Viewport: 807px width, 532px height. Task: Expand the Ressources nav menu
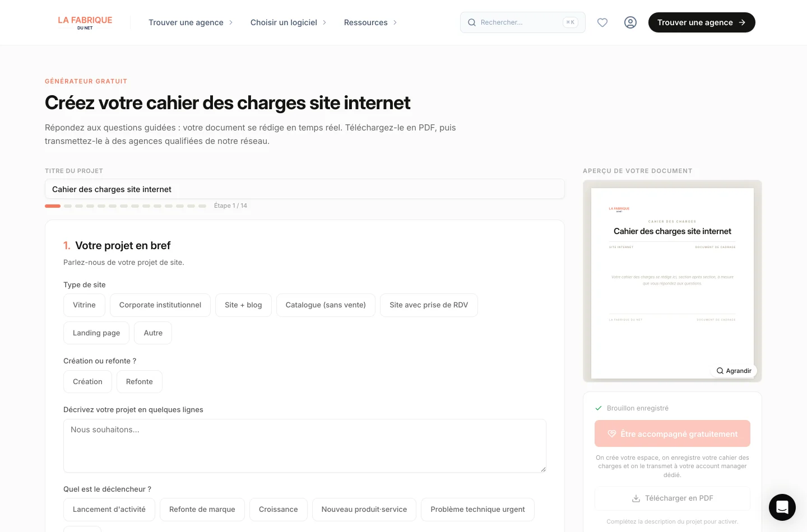pos(370,22)
